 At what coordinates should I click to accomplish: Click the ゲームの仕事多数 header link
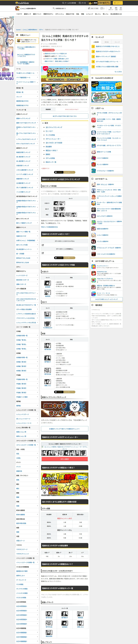[x=69, y=3]
